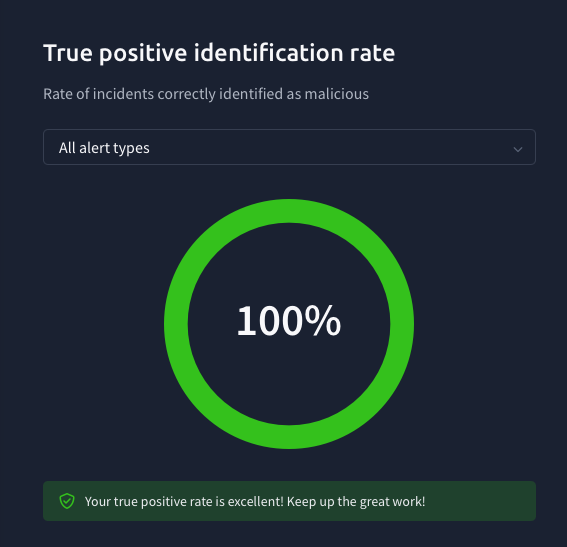Click "Keep up the great work!" text
Viewport: 567px width, 547px height.
tap(356, 501)
